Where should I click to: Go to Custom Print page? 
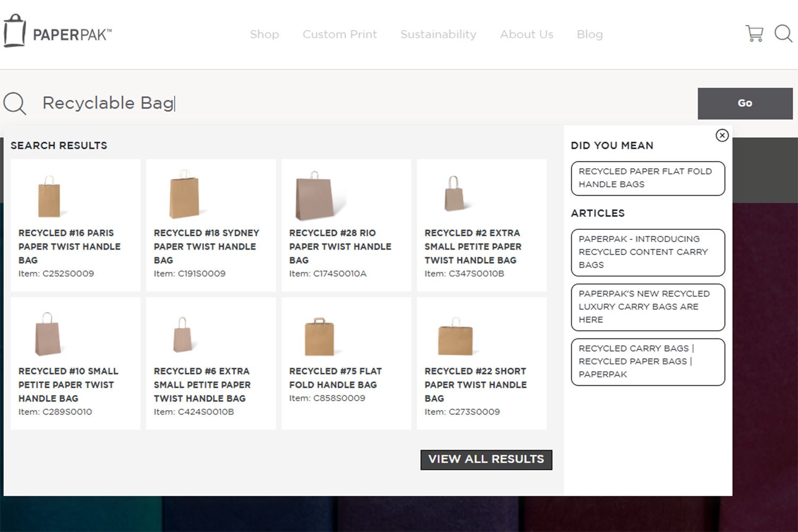coord(339,35)
